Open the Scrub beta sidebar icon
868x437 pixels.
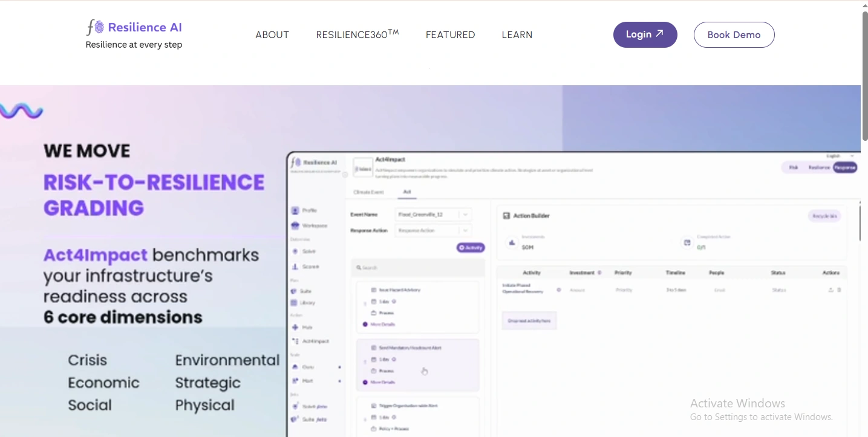[295, 406]
